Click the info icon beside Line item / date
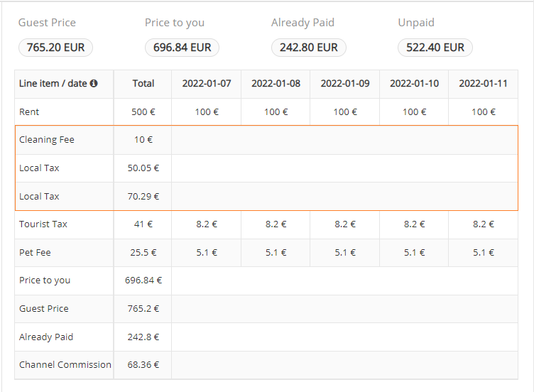534x392 pixels. pos(94,84)
